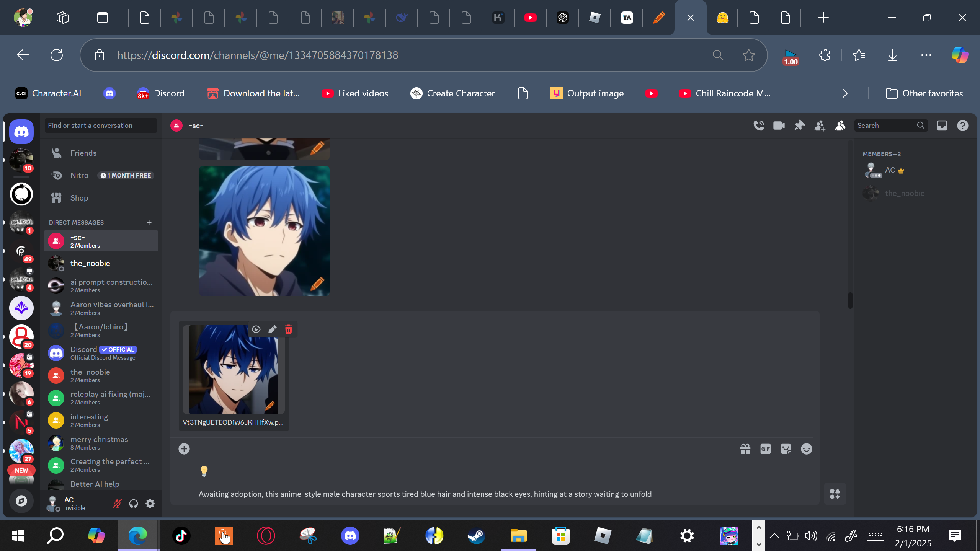Open the GIF picker
This screenshot has height=551, width=980.
(765, 449)
